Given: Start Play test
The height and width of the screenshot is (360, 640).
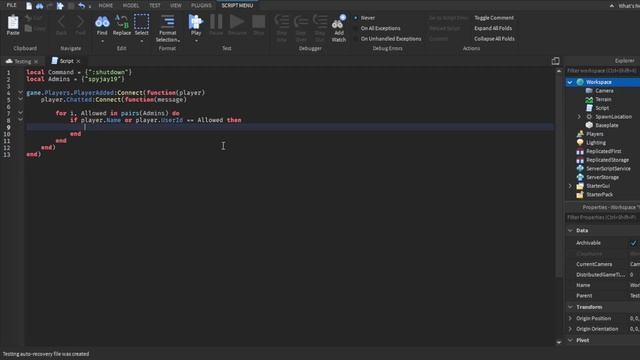Looking at the screenshot, I should tap(196, 24).
